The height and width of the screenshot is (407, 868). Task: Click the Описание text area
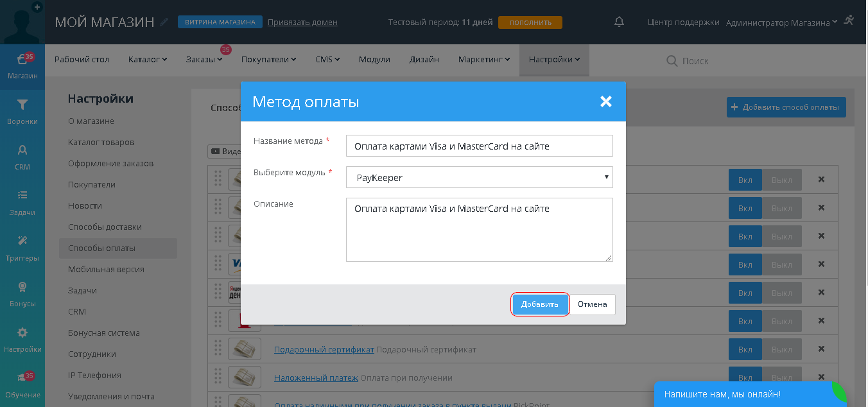[x=479, y=230]
